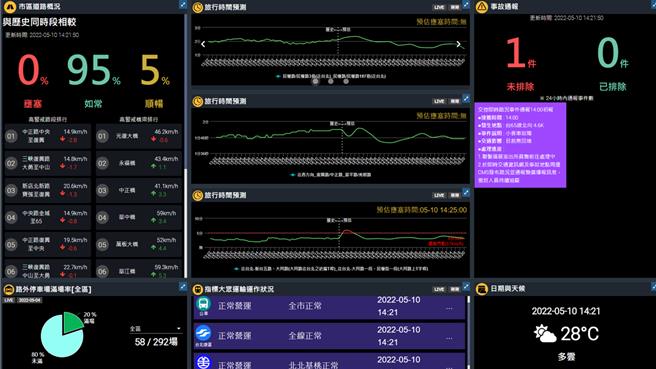Screen dimensions: 656x369
Task: Click the parking panel header icon
Action: 9,289
